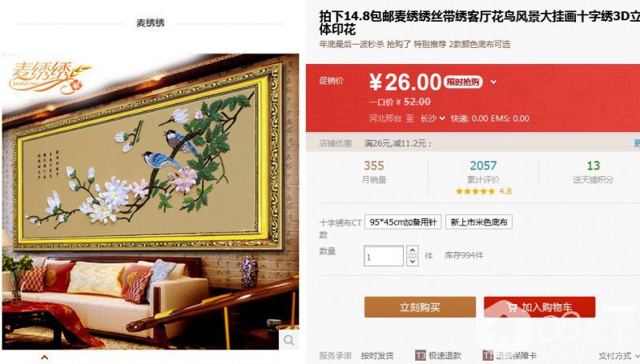Open the 长沙 destination city dropdown
Viewport: 640px width, 364px height.
tap(433, 118)
